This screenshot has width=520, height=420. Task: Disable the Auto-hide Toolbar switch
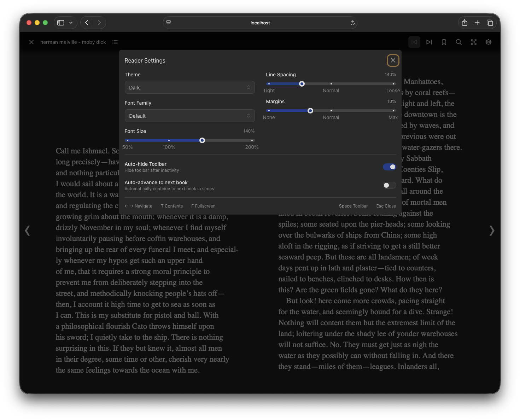(389, 167)
